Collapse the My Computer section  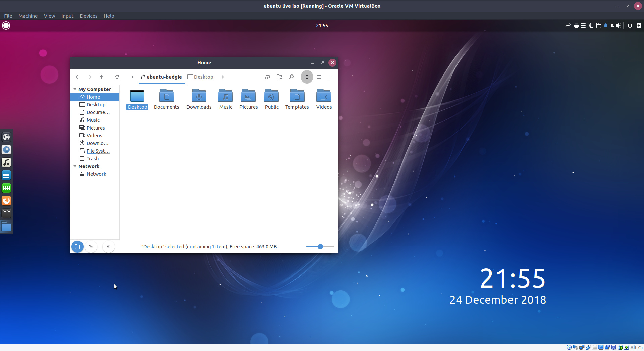[75, 89]
